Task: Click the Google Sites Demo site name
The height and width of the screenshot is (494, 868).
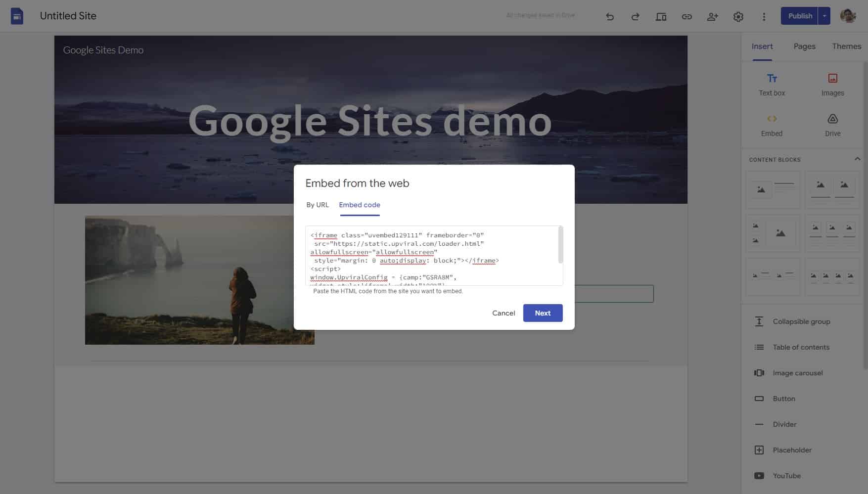Action: pos(103,50)
